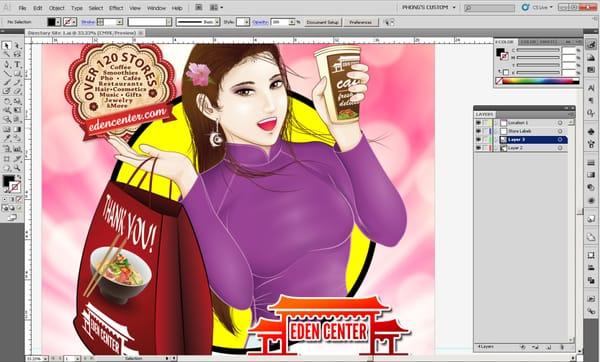Click the Cyan (C) slider in the Color panel
This screenshot has height=362, width=600.
(x=538, y=50)
